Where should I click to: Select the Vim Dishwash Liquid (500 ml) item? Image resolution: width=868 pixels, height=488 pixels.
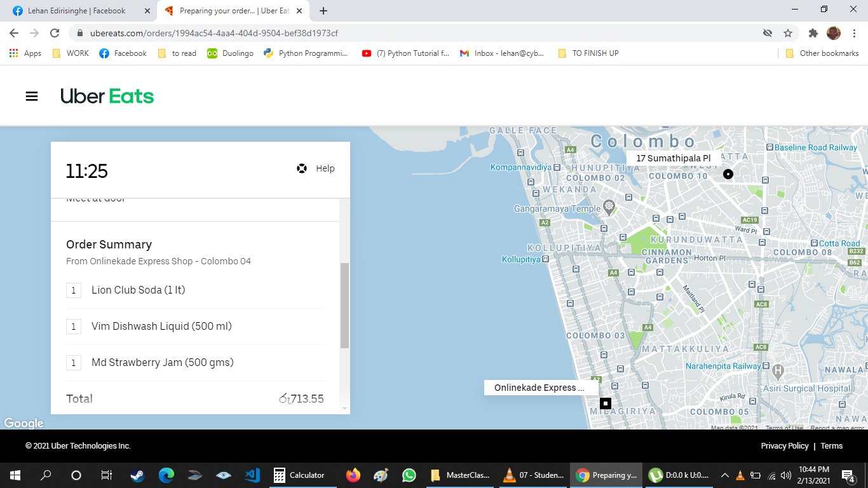point(195,327)
